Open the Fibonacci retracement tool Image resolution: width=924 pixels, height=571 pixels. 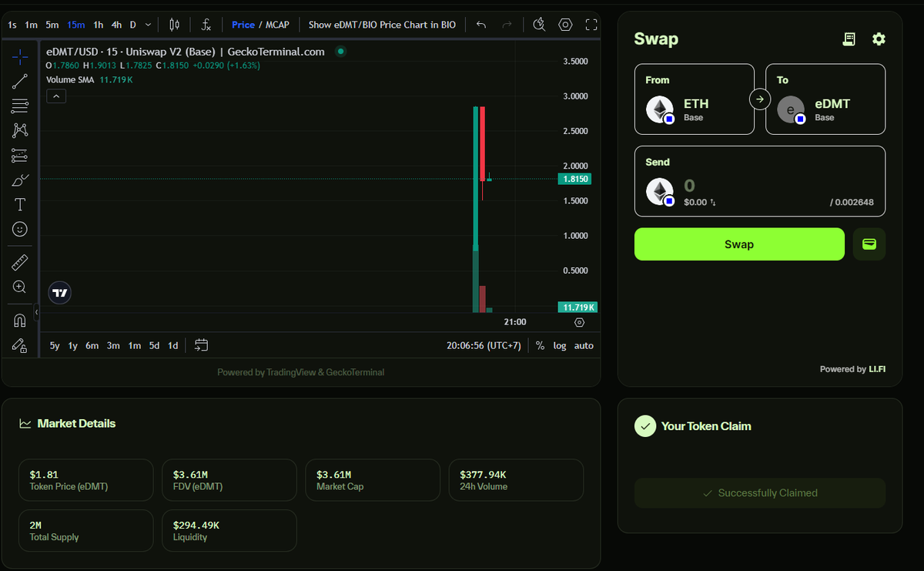coord(20,106)
